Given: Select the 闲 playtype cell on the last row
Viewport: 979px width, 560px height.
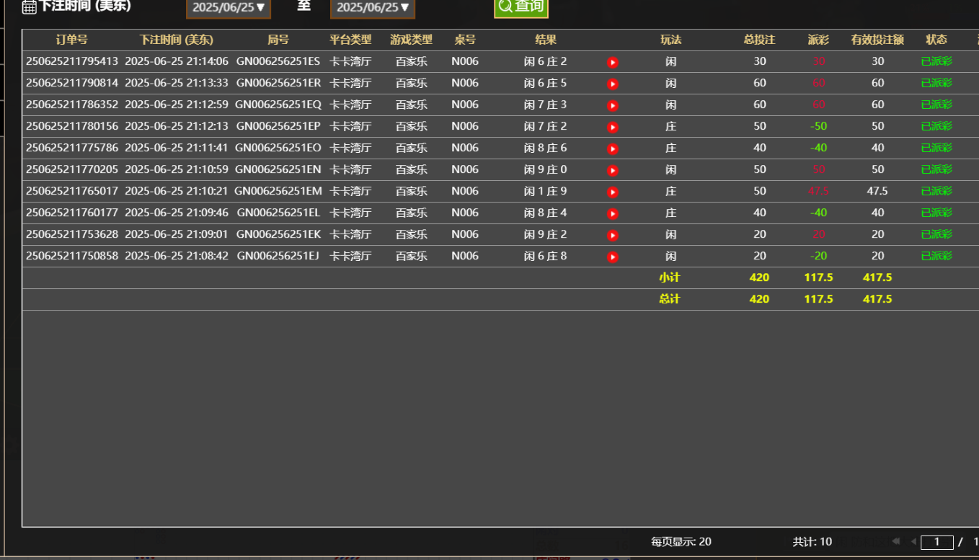Looking at the screenshot, I should pyautogui.click(x=670, y=257).
